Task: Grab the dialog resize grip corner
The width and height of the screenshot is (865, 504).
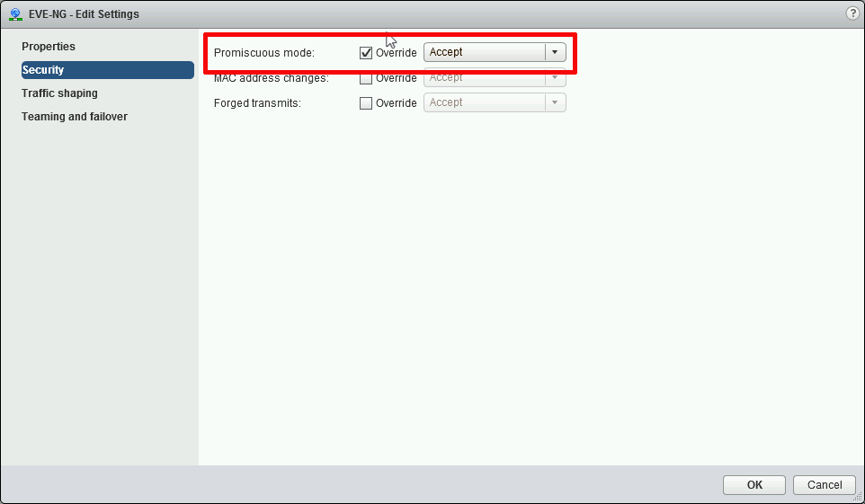Action: (x=858, y=498)
